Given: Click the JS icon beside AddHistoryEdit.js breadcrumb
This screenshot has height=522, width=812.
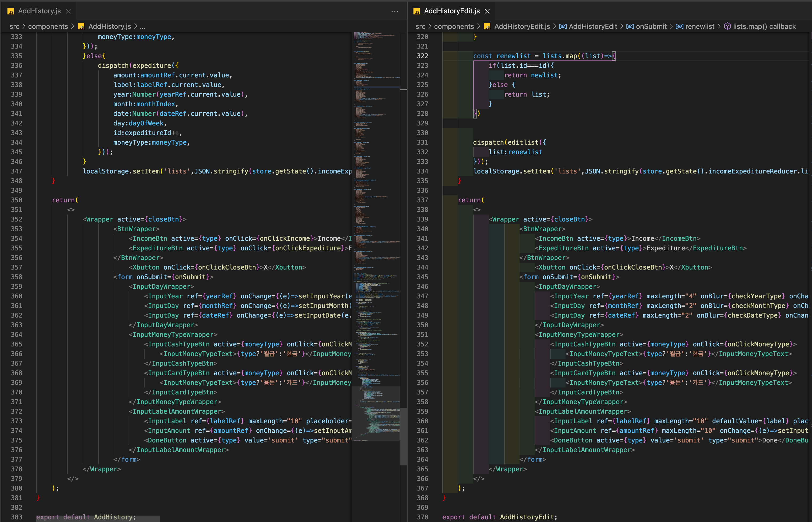Looking at the screenshot, I should click(x=487, y=26).
